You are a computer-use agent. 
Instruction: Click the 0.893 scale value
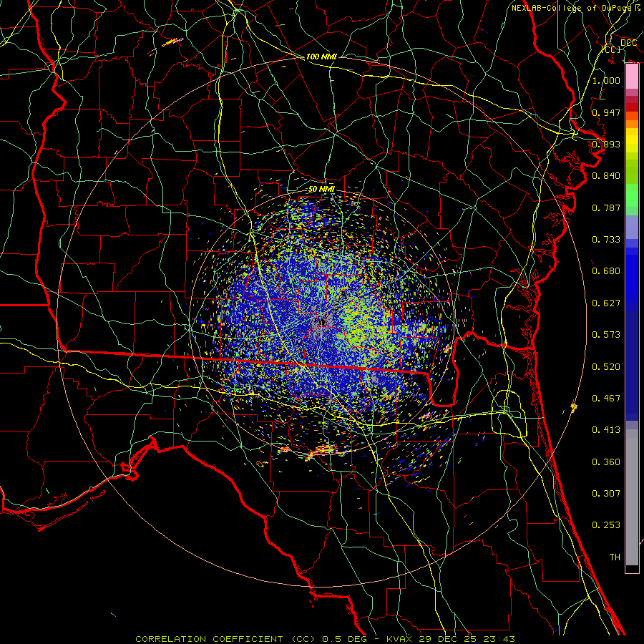[606, 144]
